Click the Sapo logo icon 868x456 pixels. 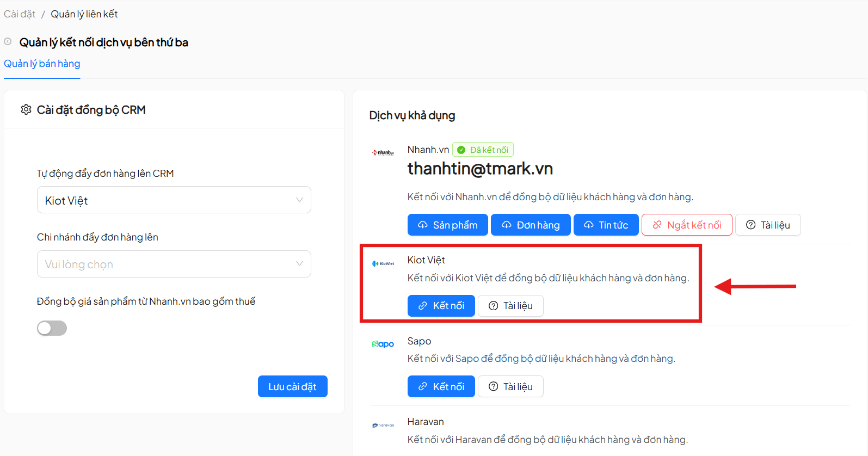(383, 344)
